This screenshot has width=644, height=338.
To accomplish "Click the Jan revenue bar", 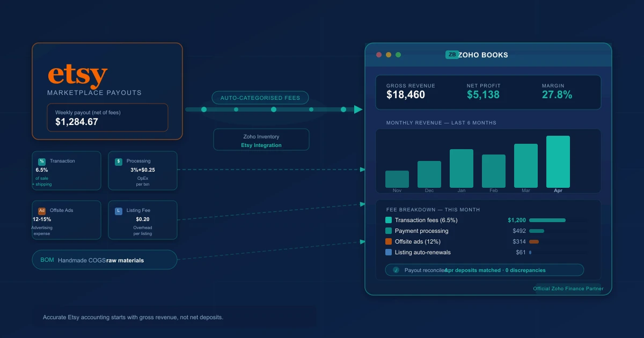I will pyautogui.click(x=462, y=168).
